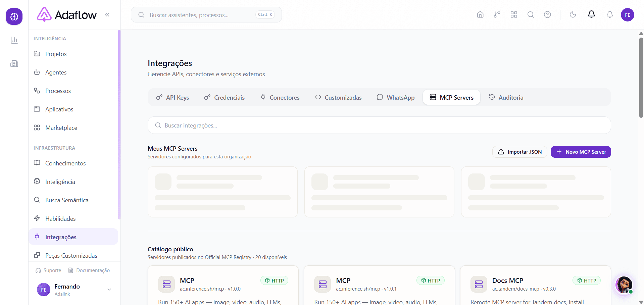Image resolution: width=644 pixels, height=305 pixels.
Task: Click HTTP badge on Docs MCP card
Action: pyautogui.click(x=587, y=281)
